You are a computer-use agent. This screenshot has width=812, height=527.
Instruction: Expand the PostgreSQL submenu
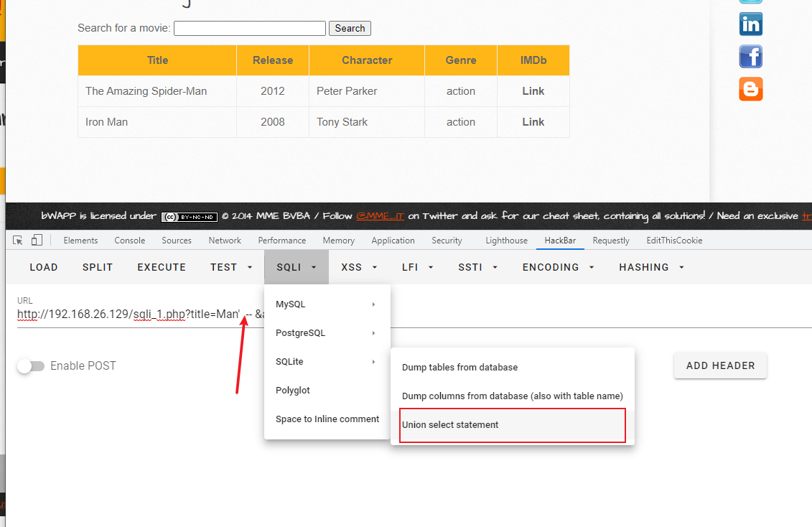327,333
